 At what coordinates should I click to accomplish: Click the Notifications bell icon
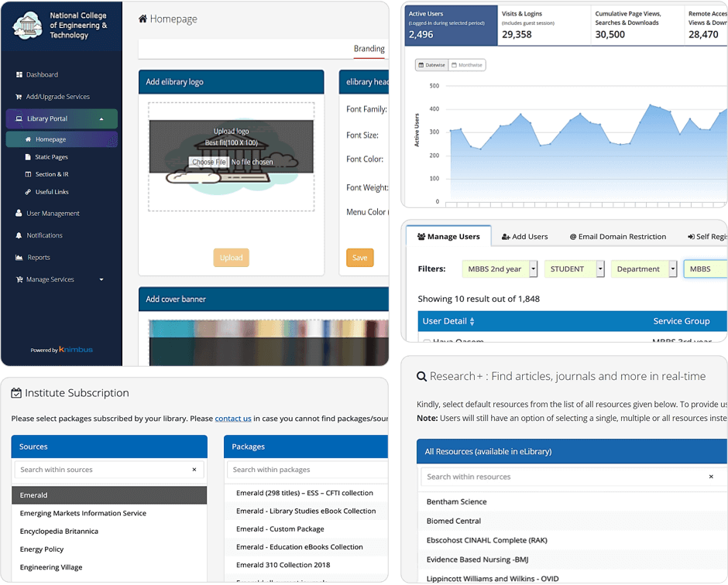coord(19,235)
